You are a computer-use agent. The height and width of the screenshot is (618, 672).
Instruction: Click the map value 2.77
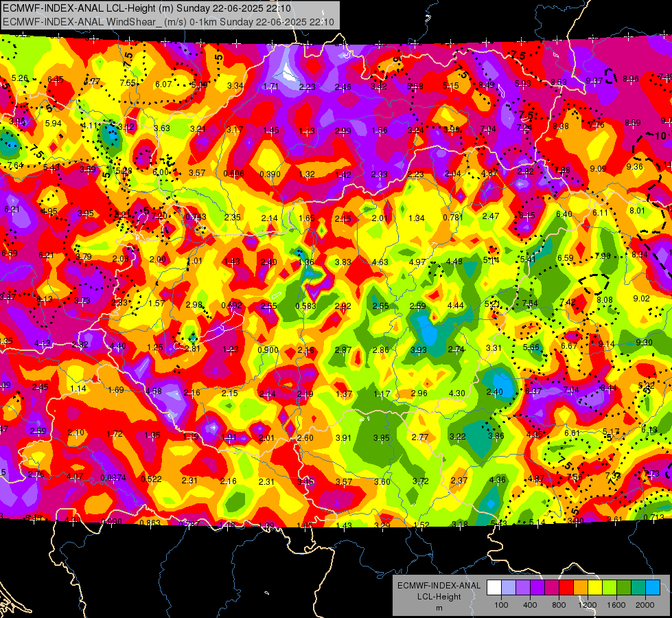point(419,437)
